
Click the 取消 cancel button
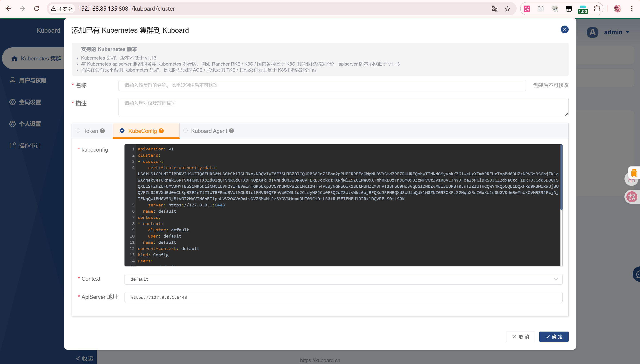520,337
